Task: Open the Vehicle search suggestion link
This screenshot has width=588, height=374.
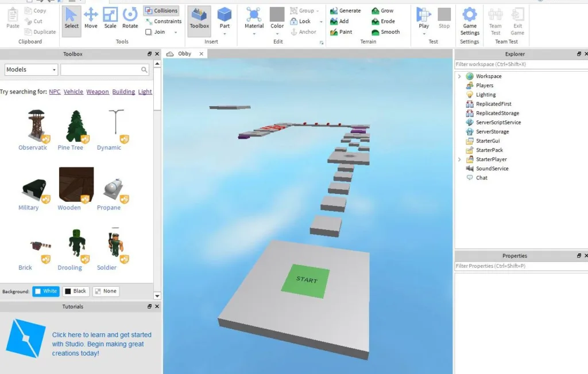Action: [73, 91]
